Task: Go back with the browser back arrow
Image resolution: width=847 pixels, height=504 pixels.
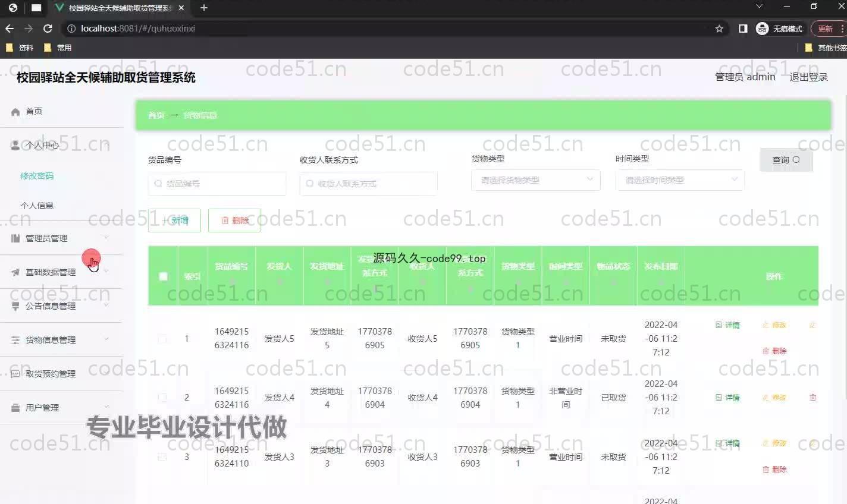Action: (10, 29)
